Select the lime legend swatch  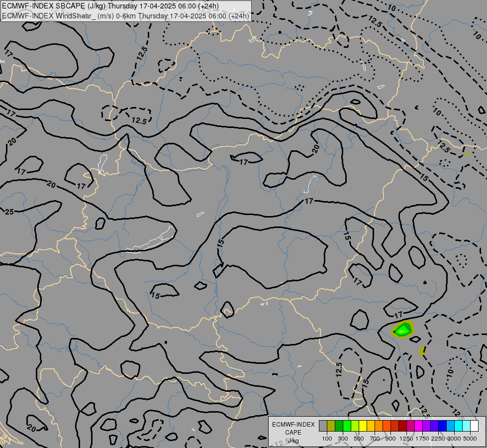355,426
